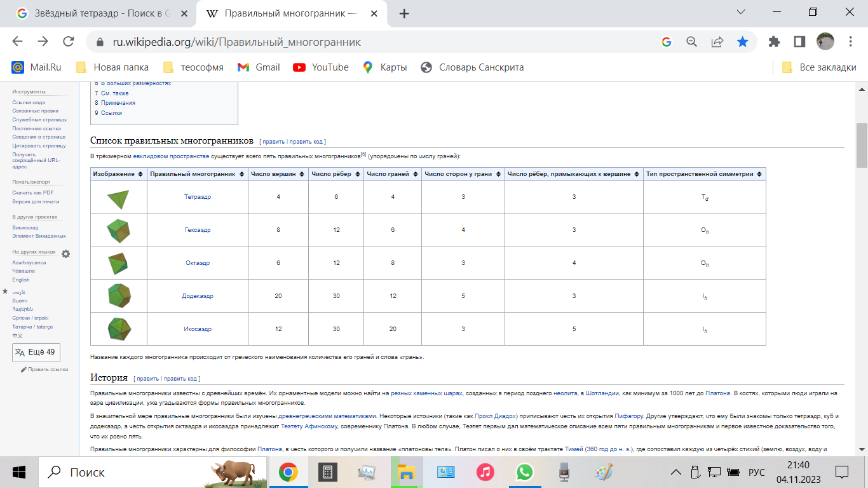
Task: Sort table by Число рёбер column
Action: tap(336, 173)
